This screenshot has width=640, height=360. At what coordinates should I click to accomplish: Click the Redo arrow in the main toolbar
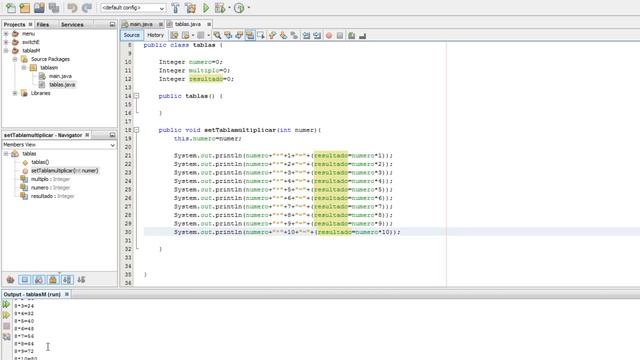[87, 8]
